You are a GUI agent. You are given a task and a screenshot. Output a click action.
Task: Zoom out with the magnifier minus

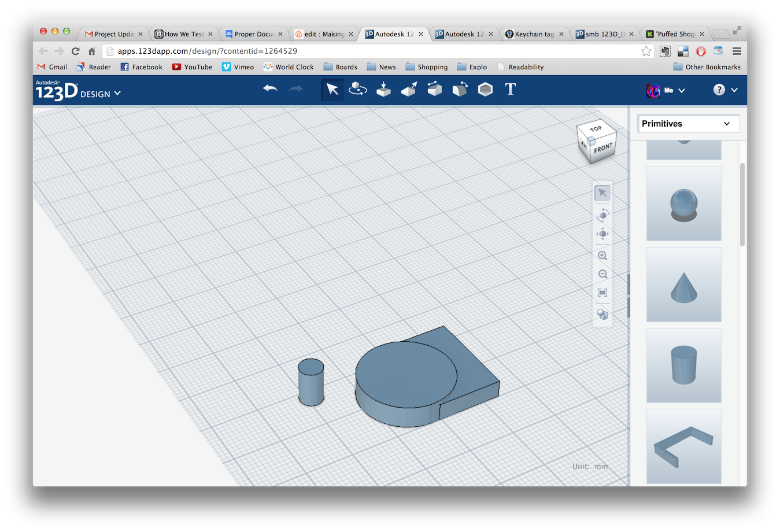(x=602, y=274)
